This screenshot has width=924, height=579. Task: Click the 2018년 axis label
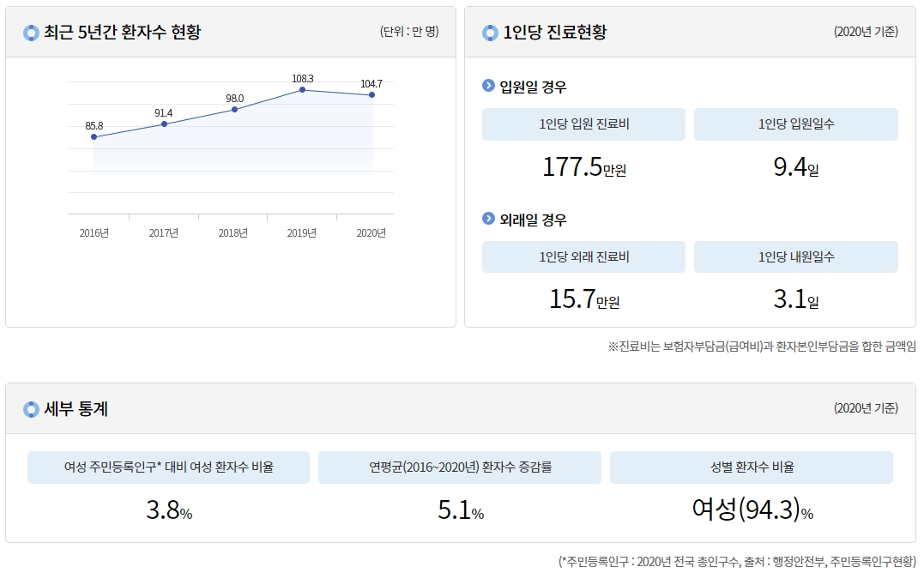(233, 233)
